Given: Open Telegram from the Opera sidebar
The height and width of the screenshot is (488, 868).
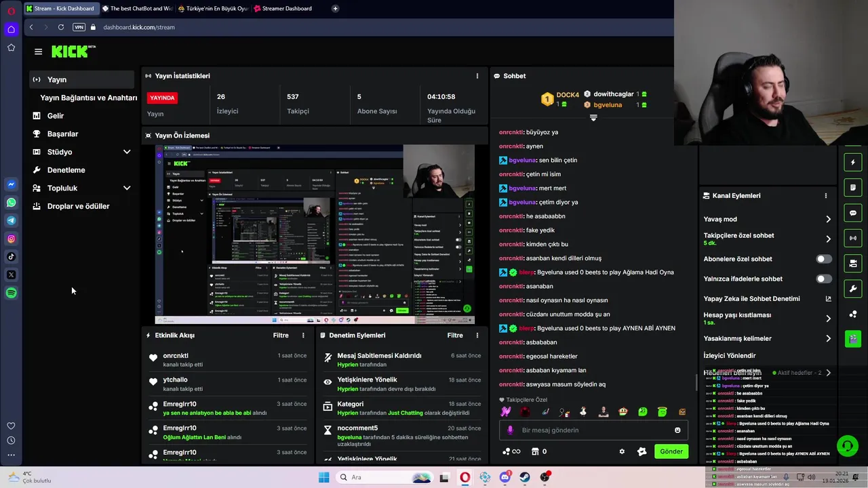Looking at the screenshot, I should (11, 220).
